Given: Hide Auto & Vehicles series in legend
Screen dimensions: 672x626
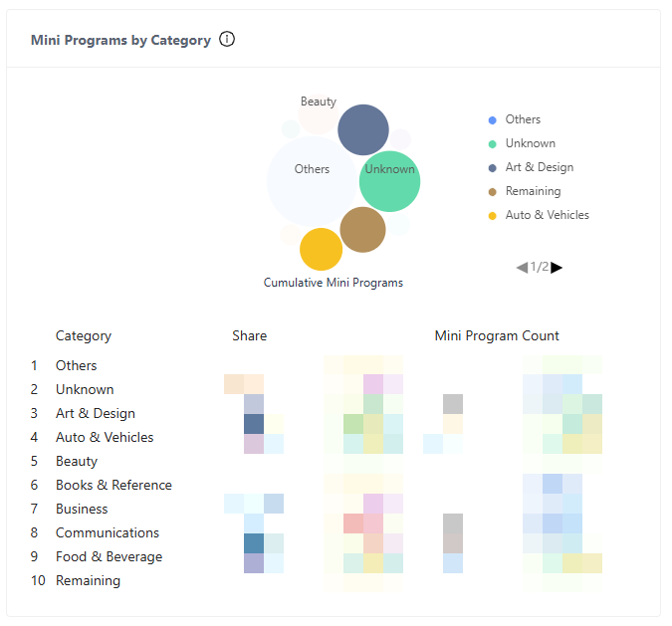Looking at the screenshot, I should 547,215.
